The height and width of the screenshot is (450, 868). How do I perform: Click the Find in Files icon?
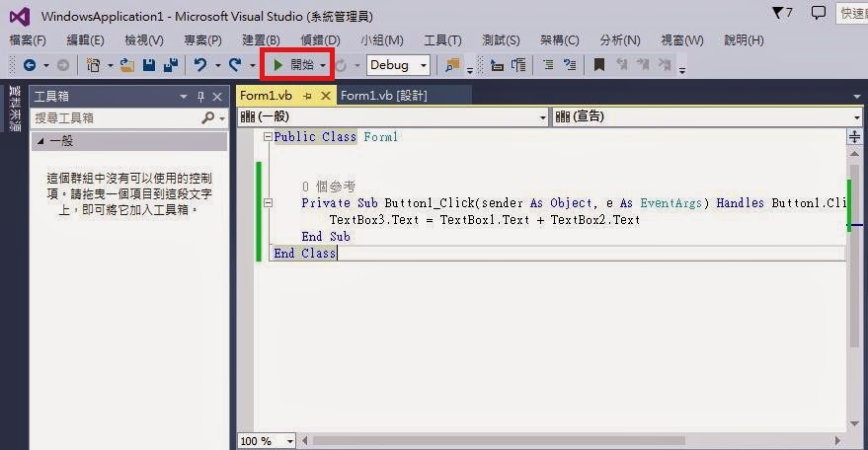tap(452, 65)
